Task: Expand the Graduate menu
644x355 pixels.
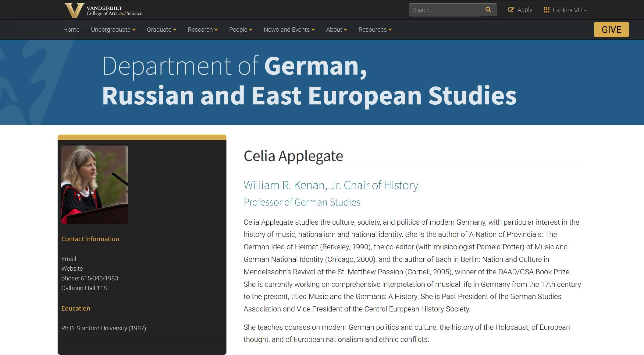Action: coord(162,30)
